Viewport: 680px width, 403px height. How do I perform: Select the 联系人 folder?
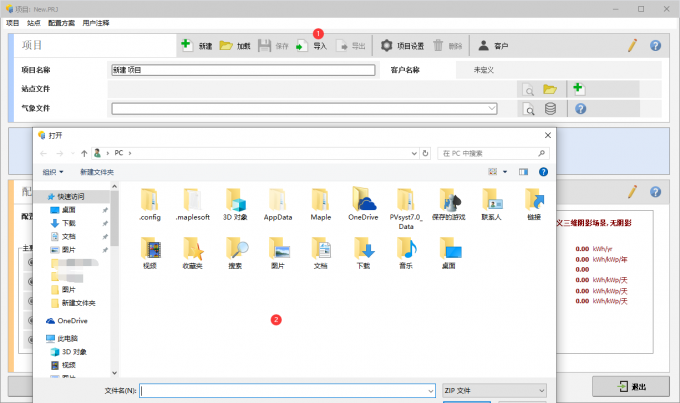point(491,204)
